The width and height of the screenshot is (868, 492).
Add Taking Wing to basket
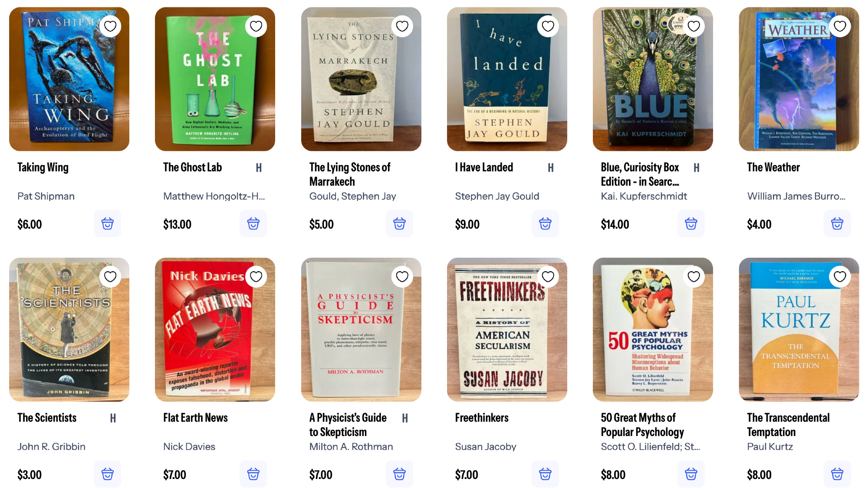coord(107,224)
